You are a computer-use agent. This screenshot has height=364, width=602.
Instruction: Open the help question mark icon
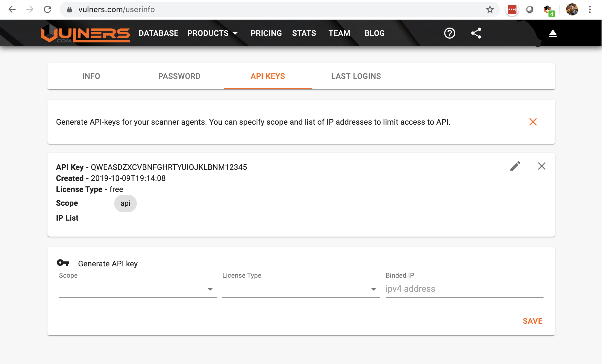point(449,33)
